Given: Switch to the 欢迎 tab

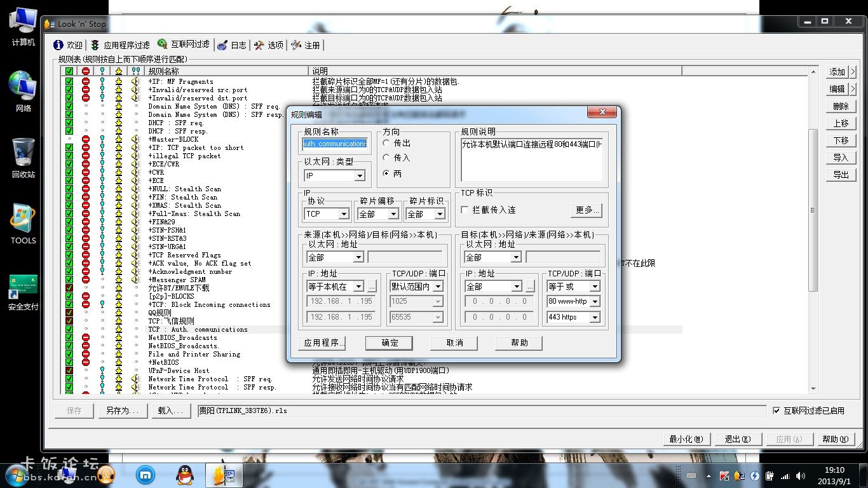Looking at the screenshot, I should (x=68, y=45).
